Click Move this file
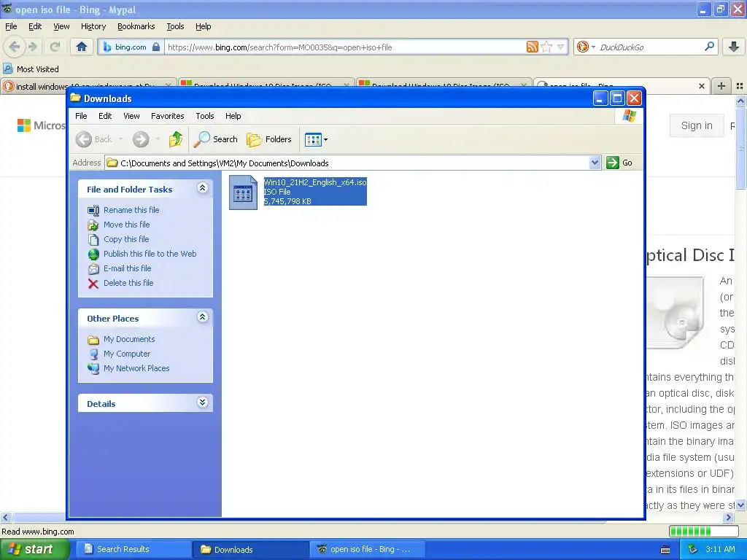747x560 pixels. tap(127, 225)
